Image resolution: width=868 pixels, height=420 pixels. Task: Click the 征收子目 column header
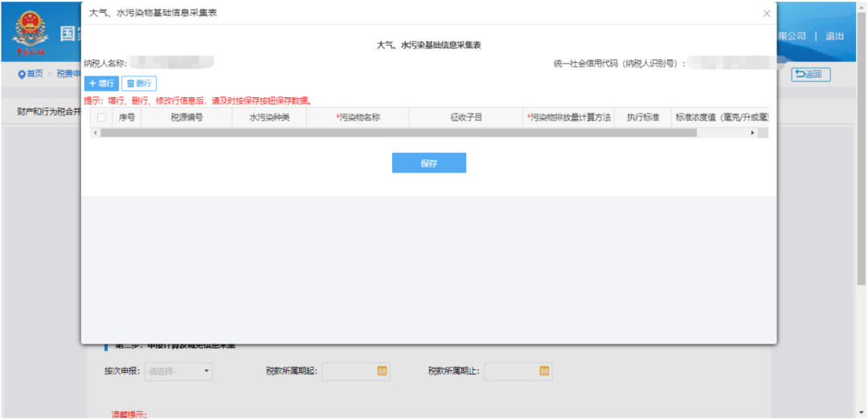point(466,117)
